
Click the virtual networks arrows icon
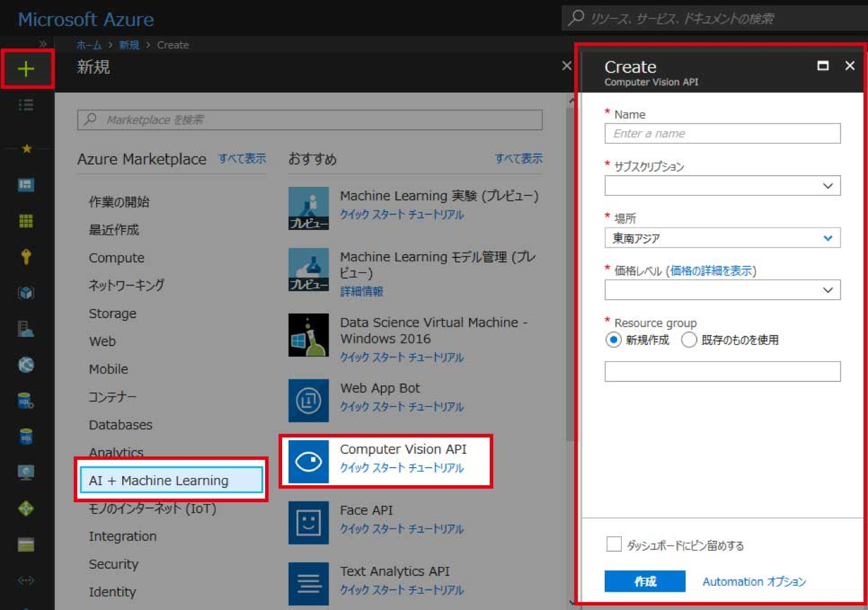point(26,580)
